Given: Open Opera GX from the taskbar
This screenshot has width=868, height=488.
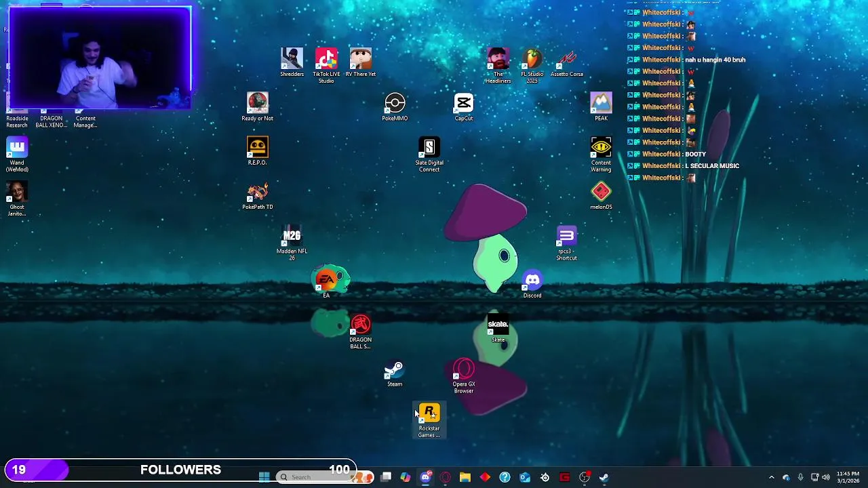Looking at the screenshot, I should point(445,477).
